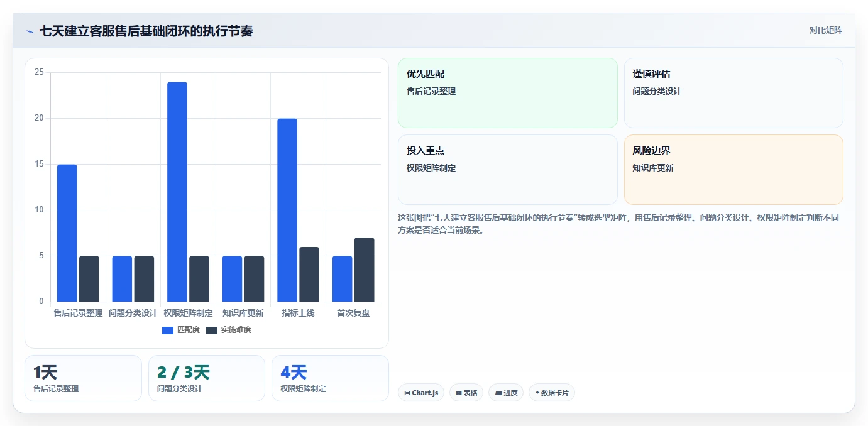Click the x-axis label 权限矩阵制定
The width and height of the screenshot is (868, 426).
(188, 313)
